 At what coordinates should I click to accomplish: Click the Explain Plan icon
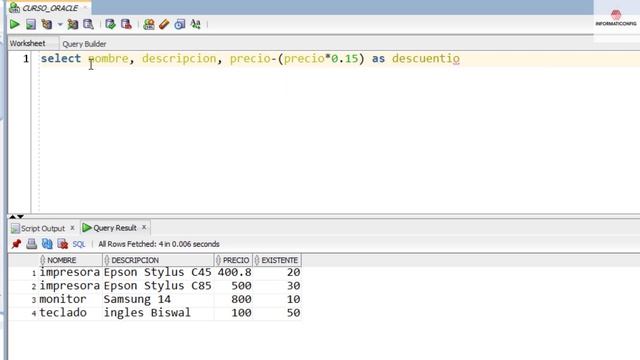coord(47,24)
